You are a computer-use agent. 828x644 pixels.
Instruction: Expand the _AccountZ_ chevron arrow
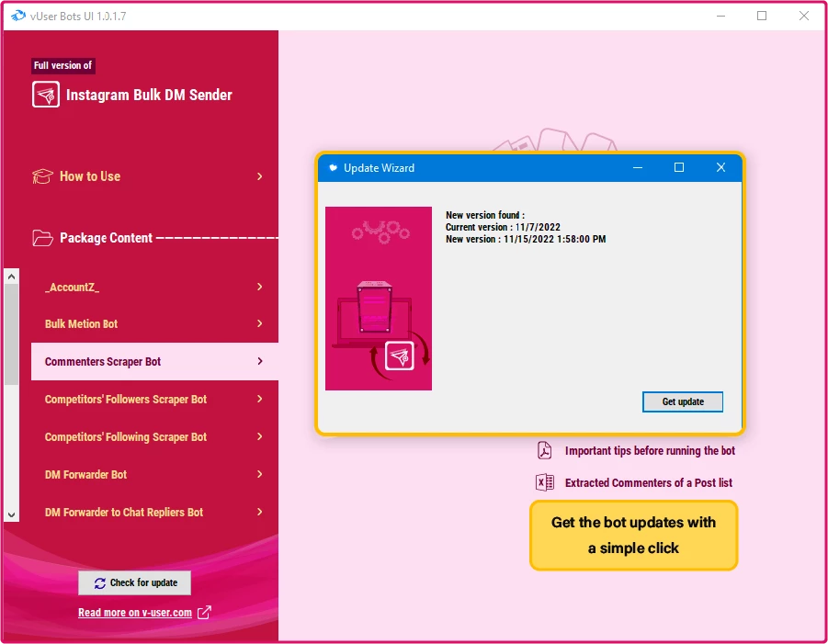(259, 287)
